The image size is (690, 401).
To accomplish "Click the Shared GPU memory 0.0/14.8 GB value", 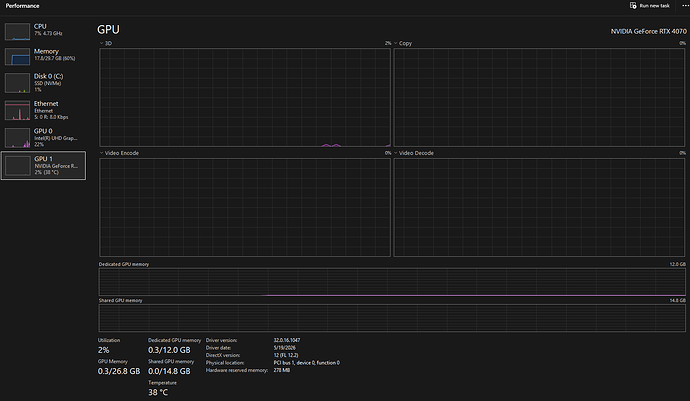I will click(169, 371).
